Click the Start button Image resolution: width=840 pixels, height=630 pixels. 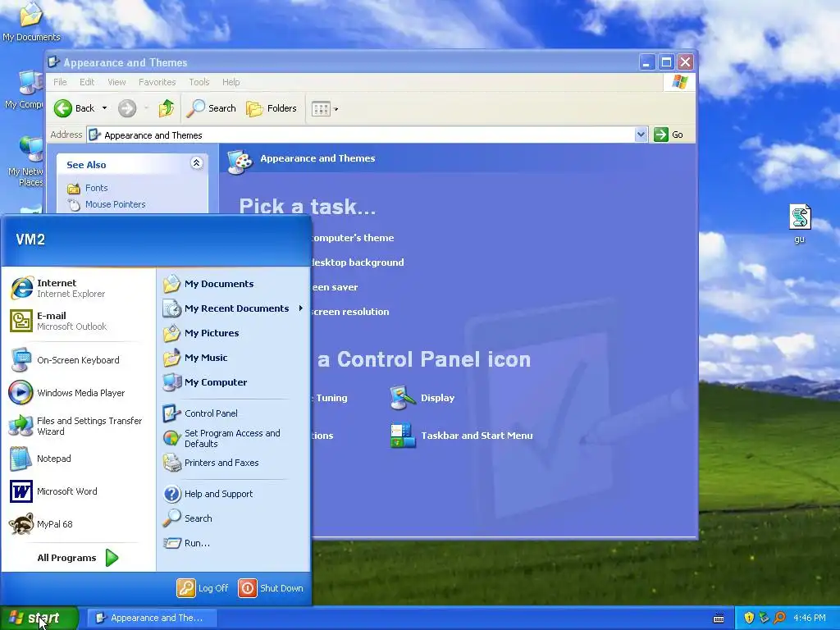[x=39, y=618]
